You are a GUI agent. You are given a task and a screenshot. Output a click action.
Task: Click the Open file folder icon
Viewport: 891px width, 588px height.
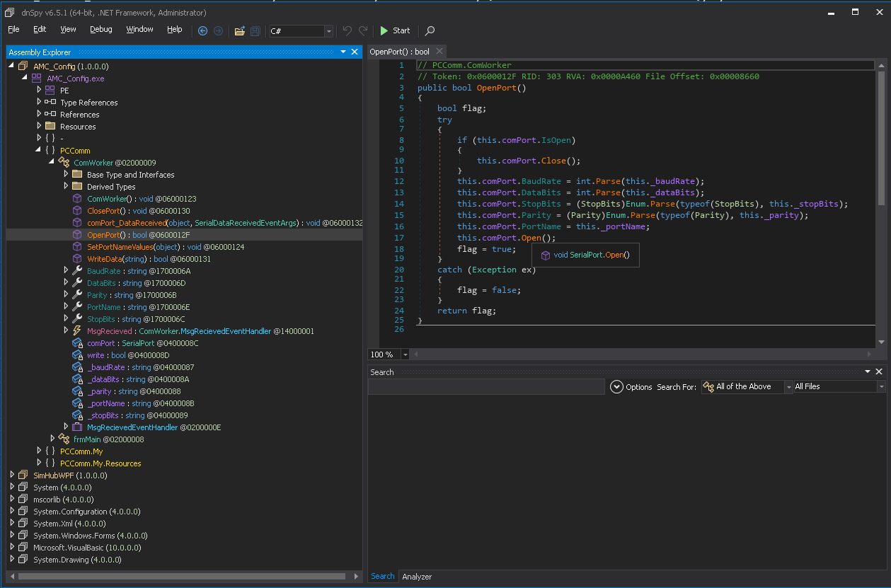[239, 30]
